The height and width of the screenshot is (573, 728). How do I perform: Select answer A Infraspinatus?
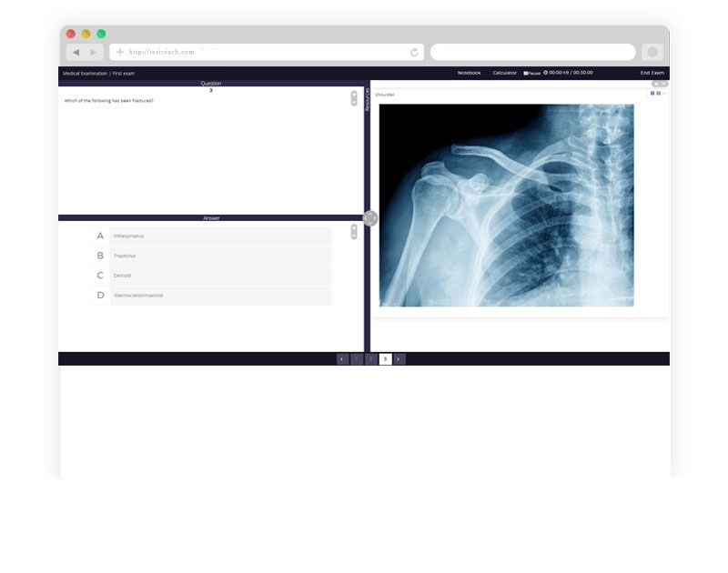coord(212,236)
